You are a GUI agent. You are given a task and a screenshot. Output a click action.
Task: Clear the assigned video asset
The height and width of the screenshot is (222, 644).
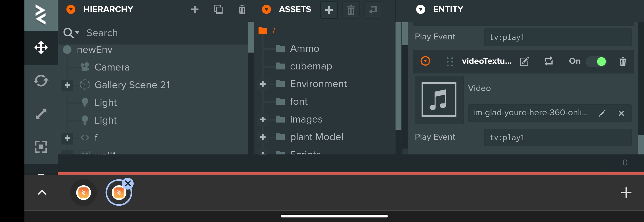pyautogui.click(x=621, y=113)
